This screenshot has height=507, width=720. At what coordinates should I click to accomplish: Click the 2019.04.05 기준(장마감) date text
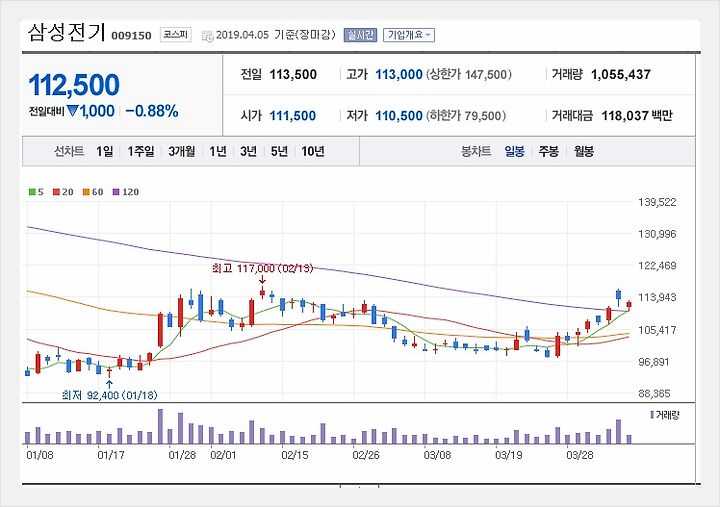click(276, 35)
